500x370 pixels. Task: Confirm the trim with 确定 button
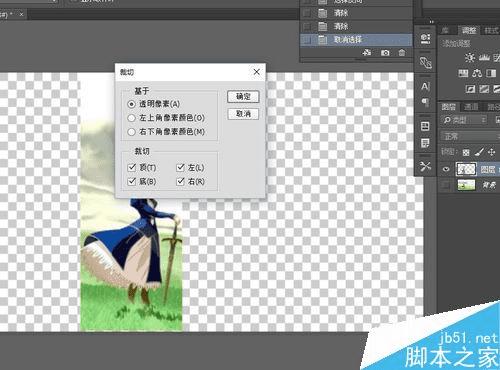[x=243, y=97]
